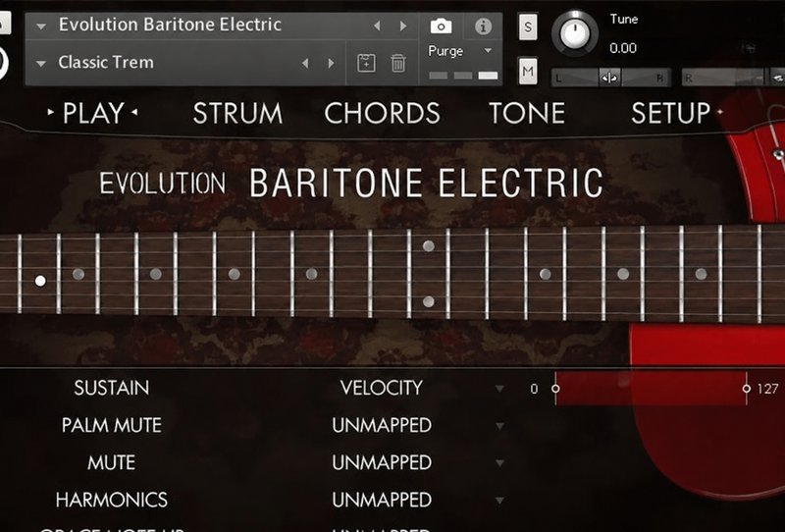Click the L/R pan slider
This screenshot has height=532, width=785.
coord(609,79)
